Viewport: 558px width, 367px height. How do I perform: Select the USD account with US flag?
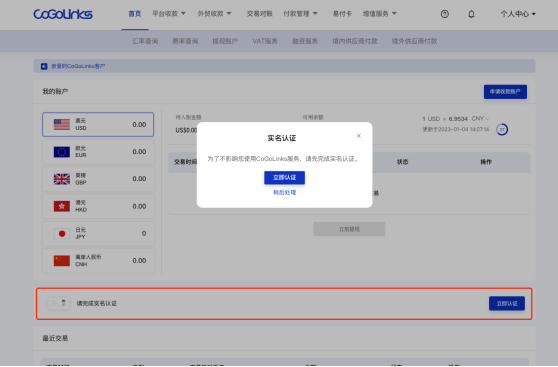(98, 125)
